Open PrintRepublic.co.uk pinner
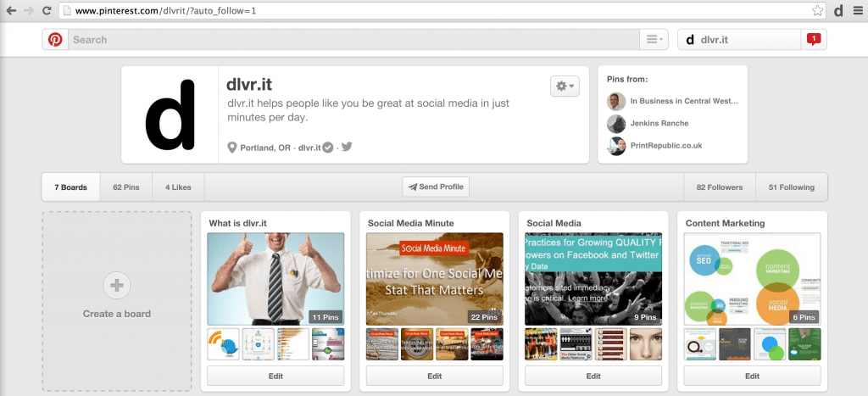The image size is (868, 396). 666,146
